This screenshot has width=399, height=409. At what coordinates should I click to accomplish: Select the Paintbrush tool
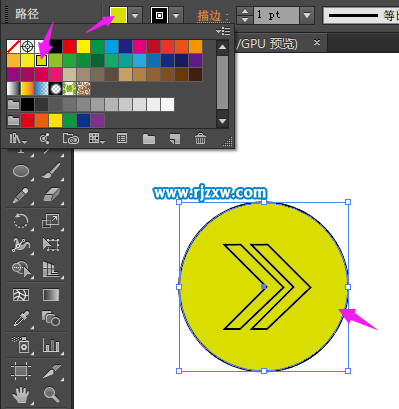51,171
